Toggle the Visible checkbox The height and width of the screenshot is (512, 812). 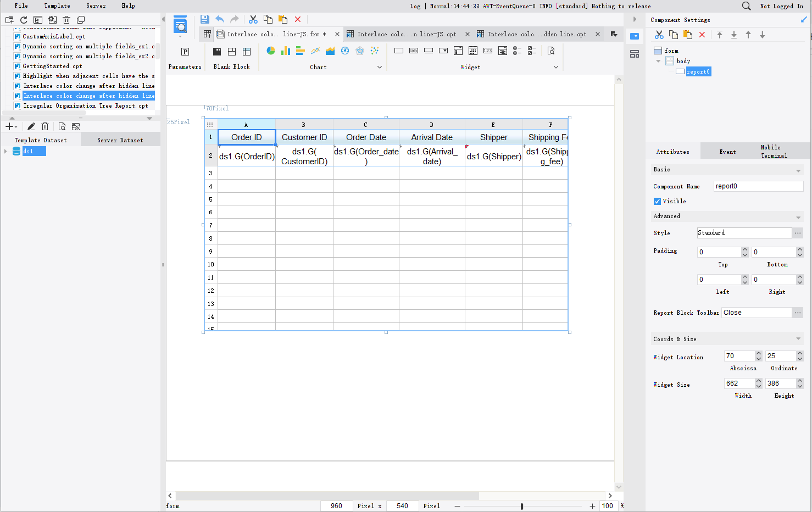tap(657, 201)
